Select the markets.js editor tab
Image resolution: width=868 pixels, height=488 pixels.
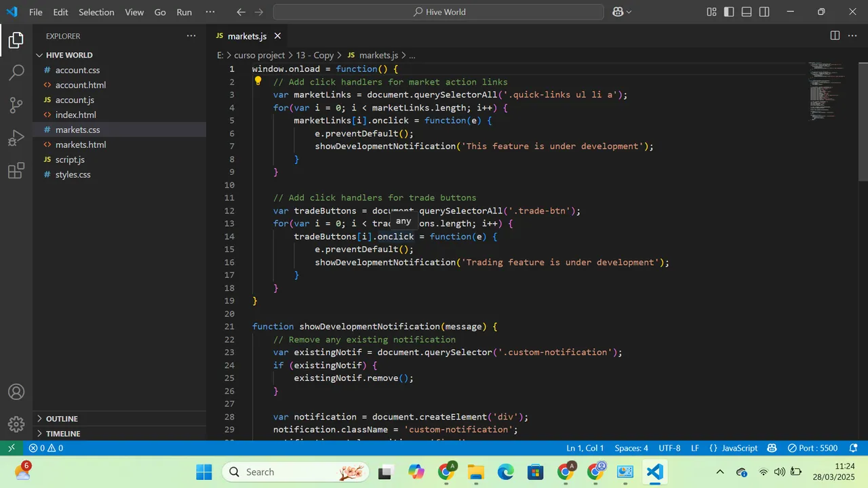pos(247,36)
